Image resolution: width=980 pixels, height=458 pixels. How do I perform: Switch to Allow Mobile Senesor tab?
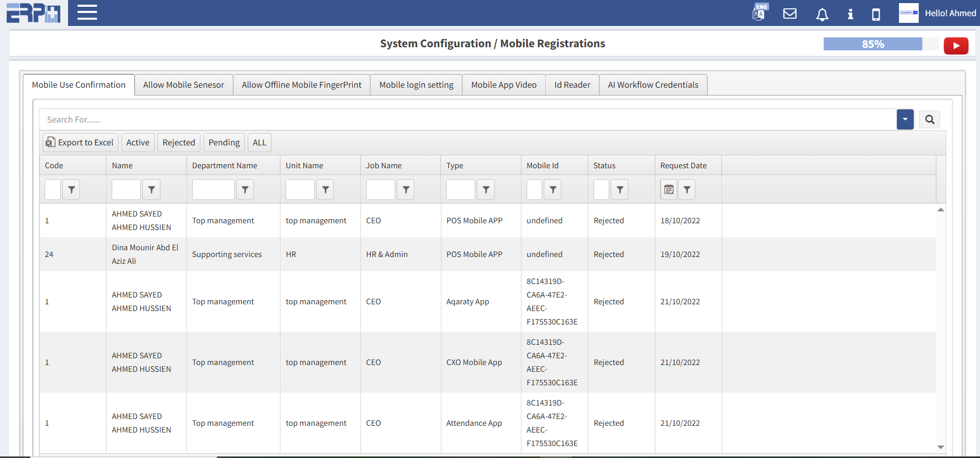tap(183, 85)
